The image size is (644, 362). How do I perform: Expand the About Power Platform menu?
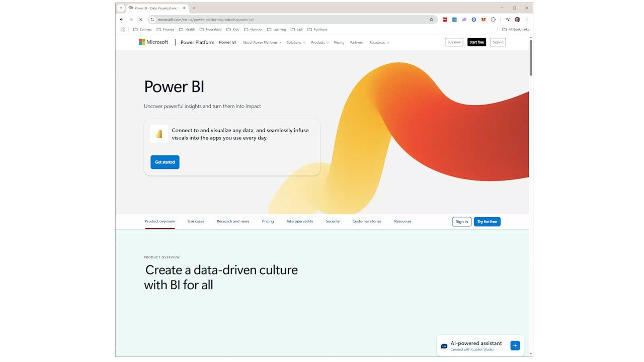tap(262, 43)
